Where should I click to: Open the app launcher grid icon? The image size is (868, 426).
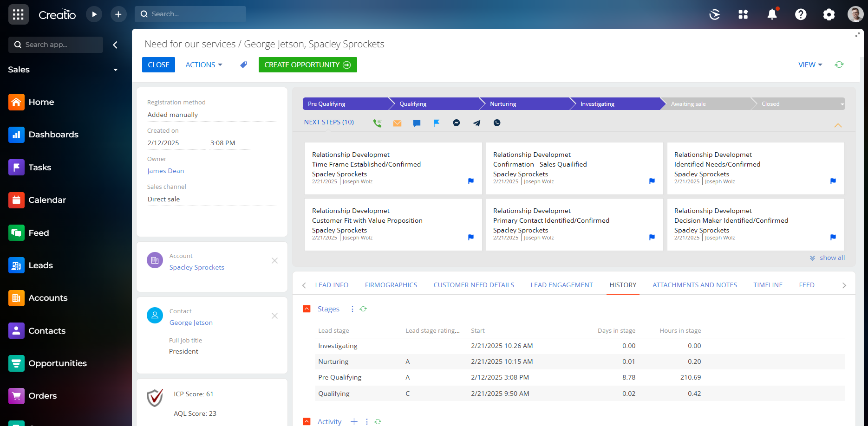click(x=18, y=14)
